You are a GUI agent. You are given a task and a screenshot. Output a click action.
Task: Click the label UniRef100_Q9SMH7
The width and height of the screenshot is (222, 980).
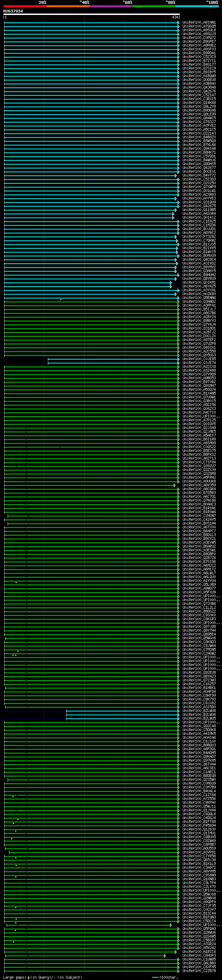click(x=199, y=386)
